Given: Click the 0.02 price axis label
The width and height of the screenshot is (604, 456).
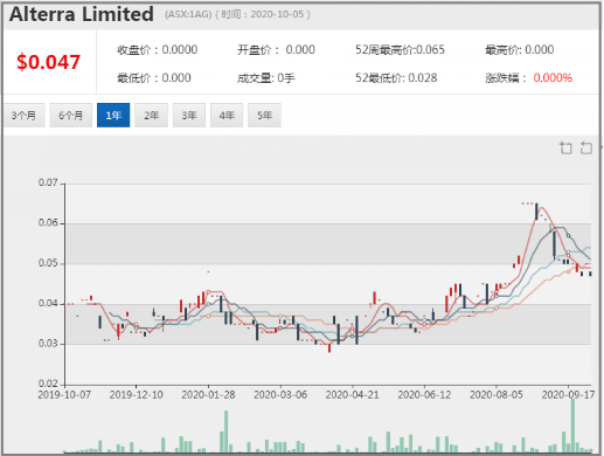Looking at the screenshot, I should [48, 384].
